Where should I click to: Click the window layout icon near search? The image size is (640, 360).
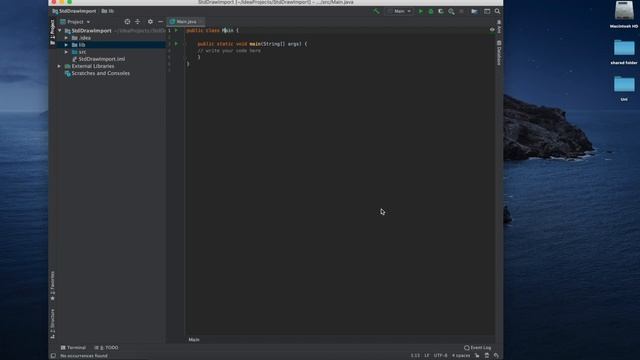(x=487, y=11)
